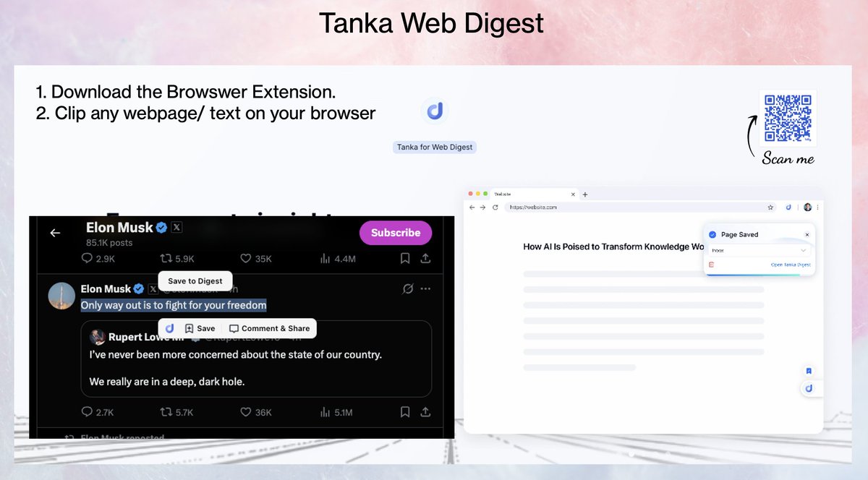Click browser back arrow in mock window

[472, 207]
